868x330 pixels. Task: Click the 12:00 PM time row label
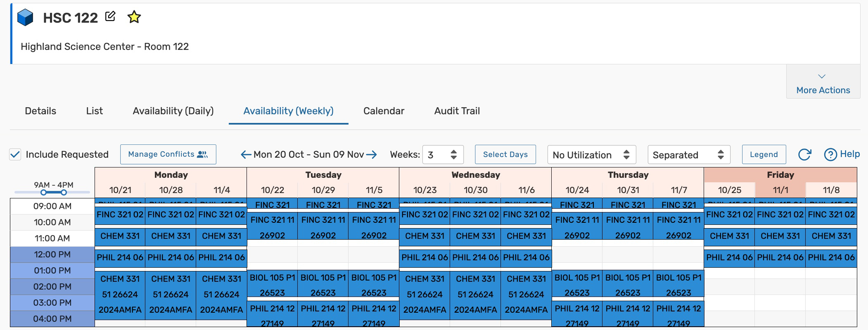pyautogui.click(x=52, y=255)
